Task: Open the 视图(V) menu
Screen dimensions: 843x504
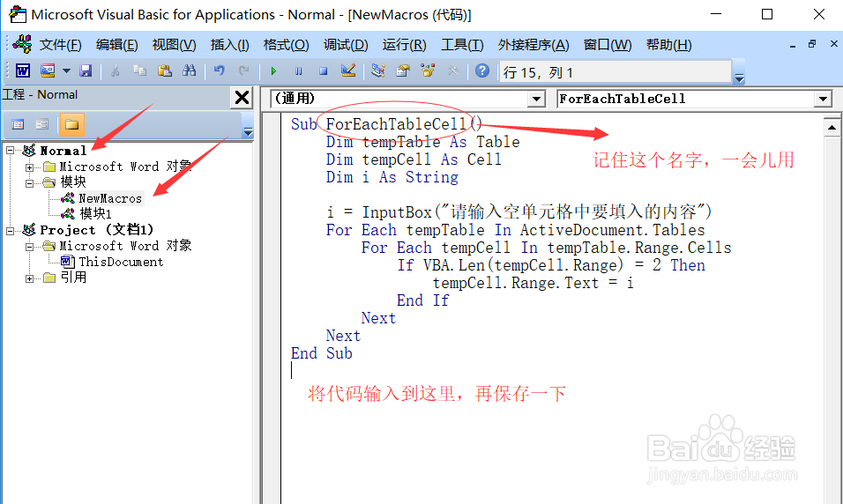Action: point(174,45)
